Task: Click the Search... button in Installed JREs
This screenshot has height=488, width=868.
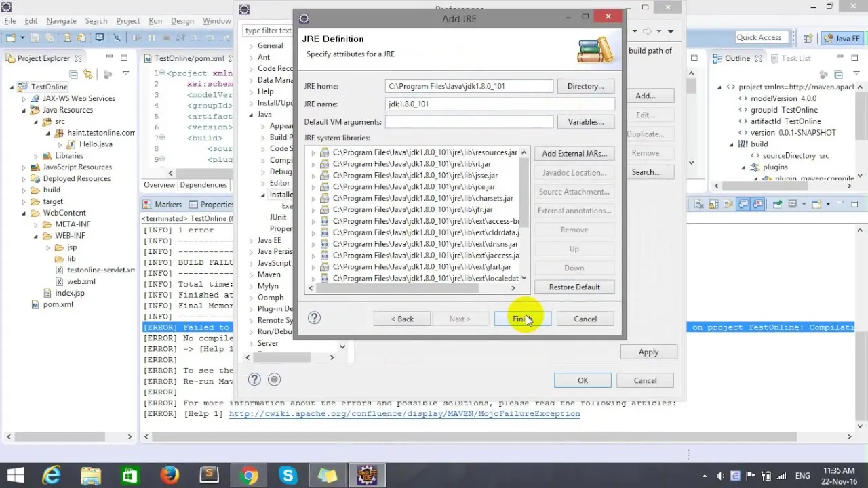Action: 646,172
